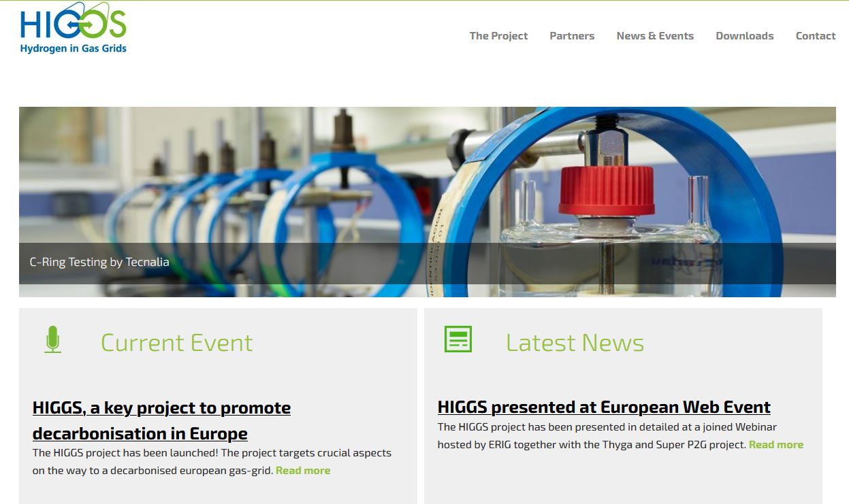The height and width of the screenshot is (504, 849).
Task: Navigate to the Contact page
Action: (x=815, y=35)
